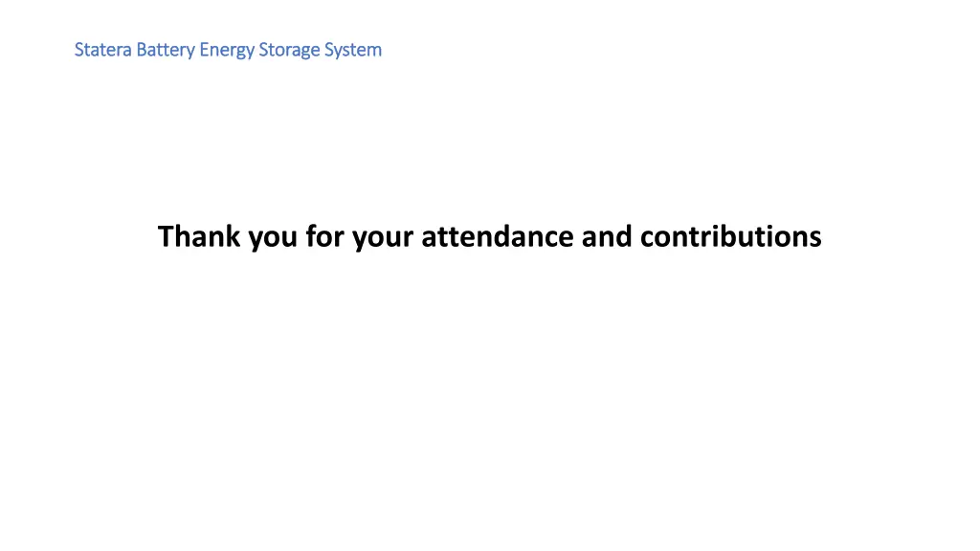Screen dimensions: 980x551
Task: Place cursor at end of 'contributions'
Action: [x=822, y=237]
